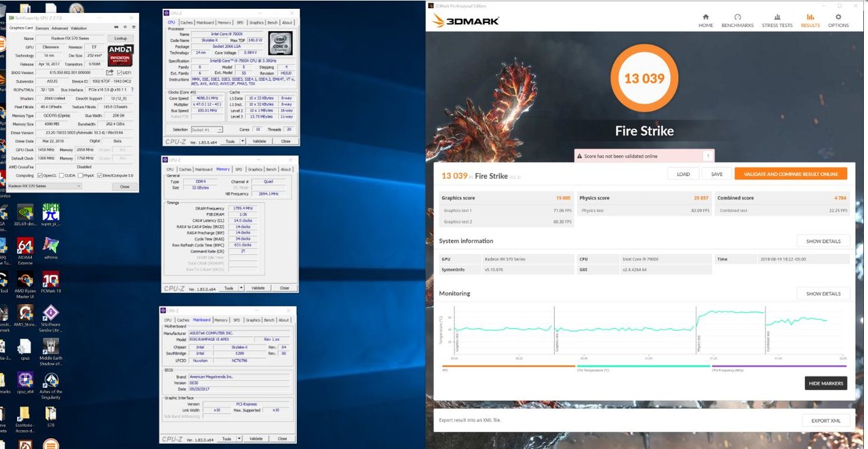Image resolution: width=868 pixels, height=449 pixels.
Task: Select Caches tab in top CPU-Z window
Action: (186, 22)
